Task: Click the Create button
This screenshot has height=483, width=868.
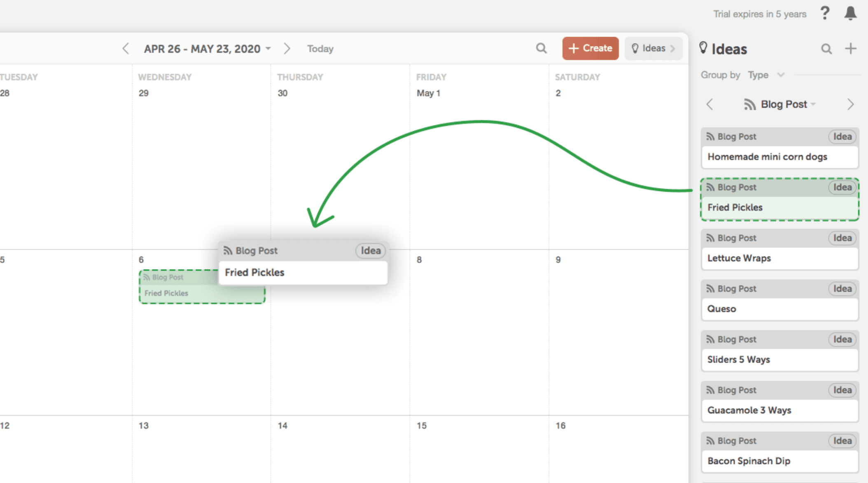Action: click(590, 49)
